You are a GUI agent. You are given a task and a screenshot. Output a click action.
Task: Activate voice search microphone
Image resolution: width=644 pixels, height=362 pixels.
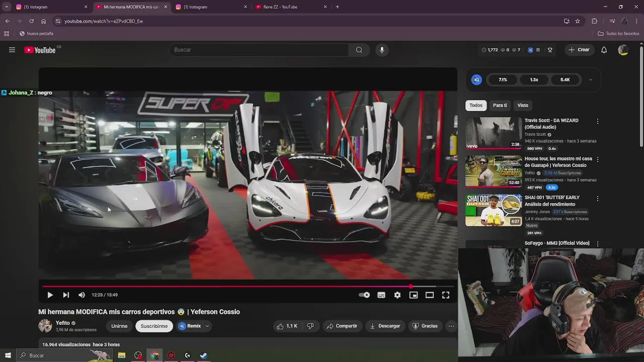point(382,50)
